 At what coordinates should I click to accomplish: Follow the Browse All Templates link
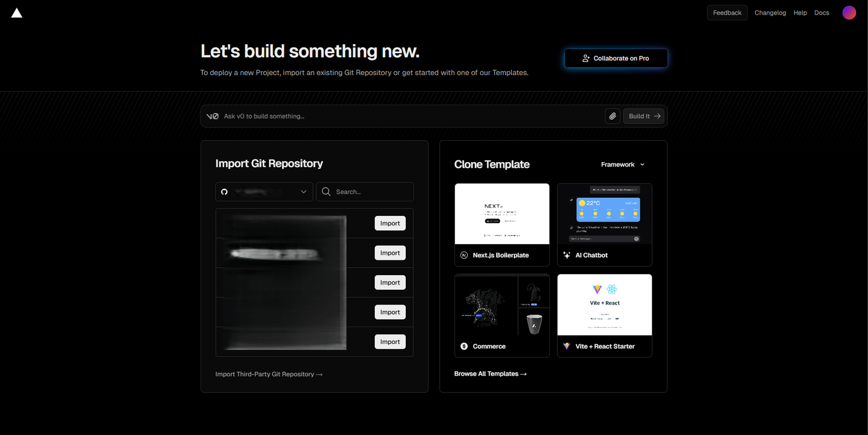click(490, 373)
